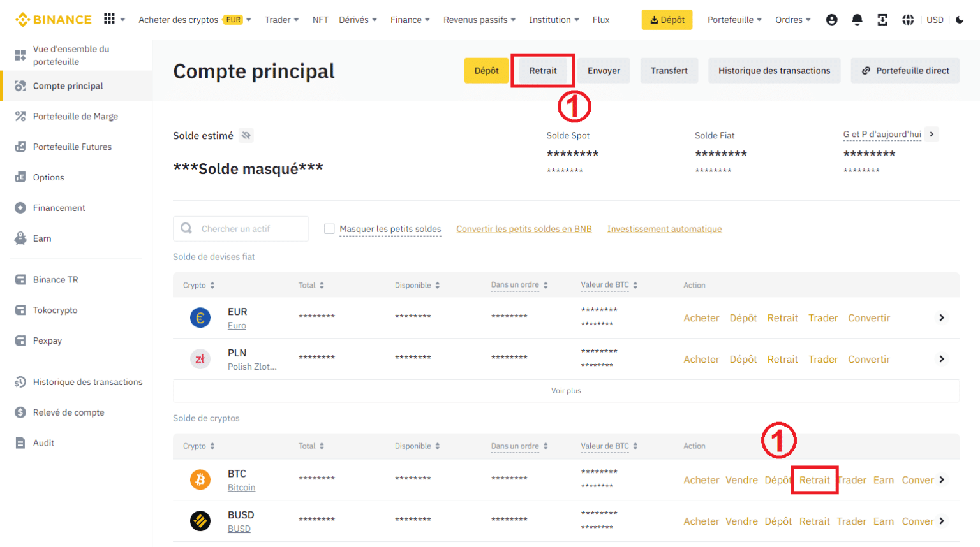Open Investissement automatique link
Image resolution: width=980 pixels, height=547 pixels.
pos(664,229)
